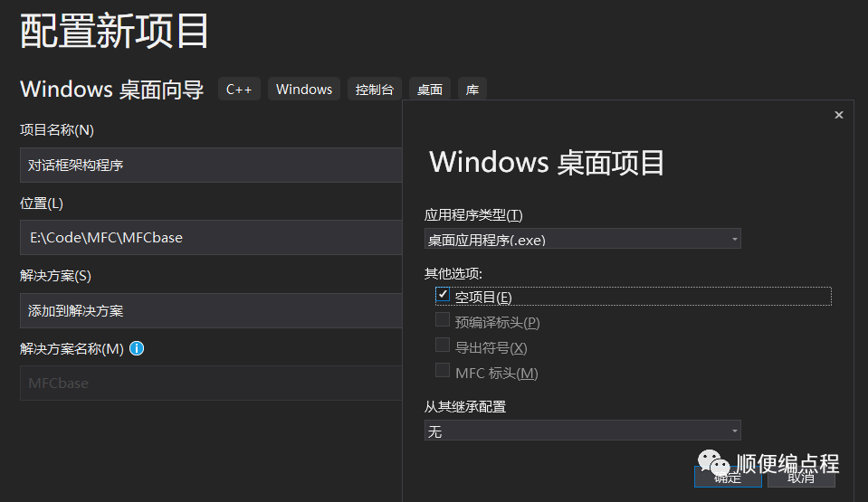Select the 桌面 tag
The height and width of the screenshot is (502, 868).
pos(430,90)
